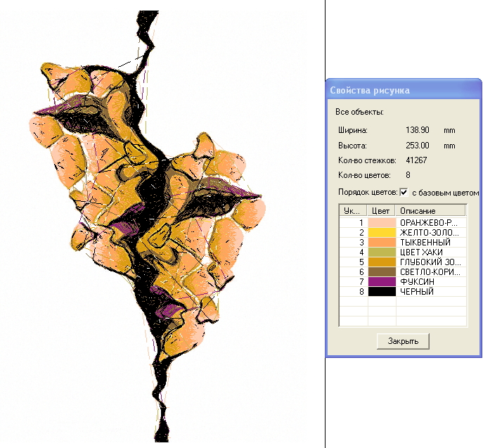Select the ЧЕРНЫЙ black swatch
The height and width of the screenshot is (448, 483).
(x=382, y=291)
